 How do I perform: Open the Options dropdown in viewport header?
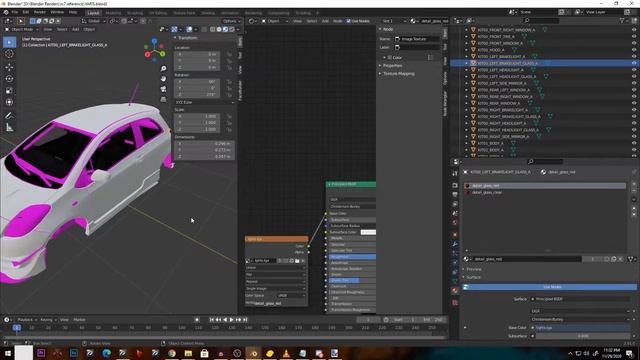(231, 21)
